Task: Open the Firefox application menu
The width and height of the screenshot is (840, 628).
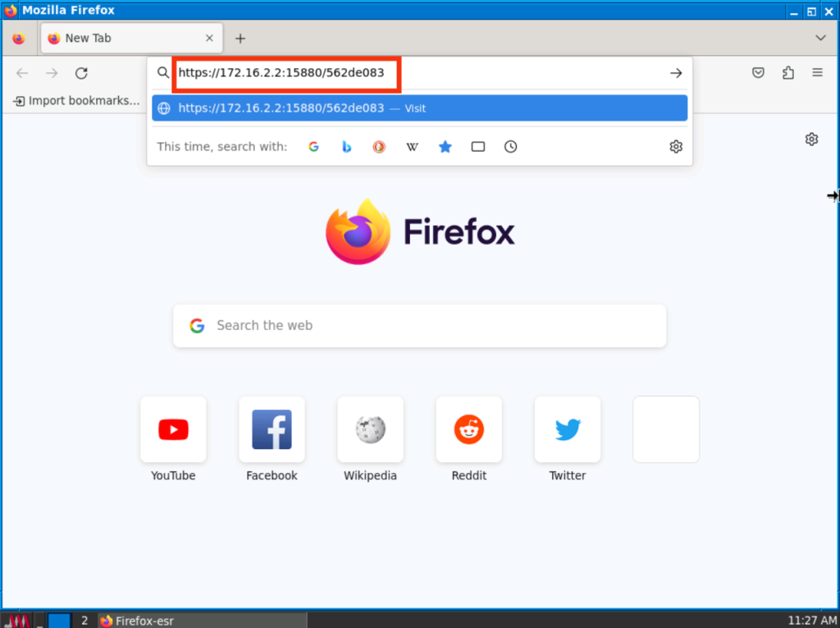Action: click(x=817, y=73)
